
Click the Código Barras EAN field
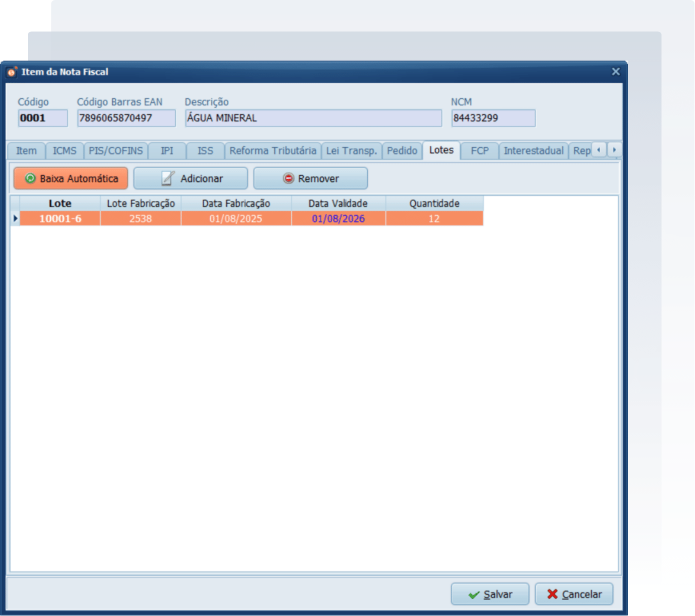(x=126, y=118)
